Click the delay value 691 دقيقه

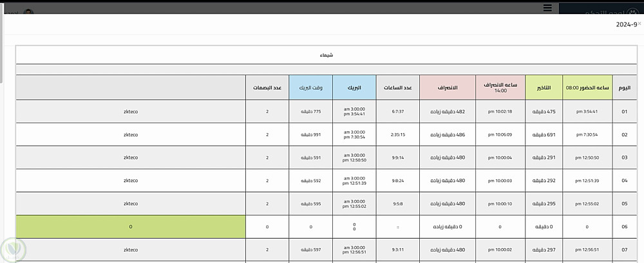pos(544,134)
